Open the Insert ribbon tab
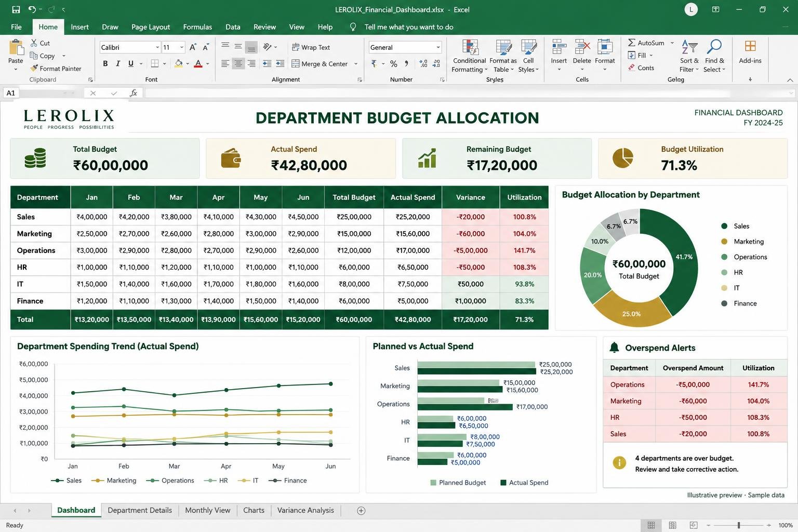 [x=79, y=27]
